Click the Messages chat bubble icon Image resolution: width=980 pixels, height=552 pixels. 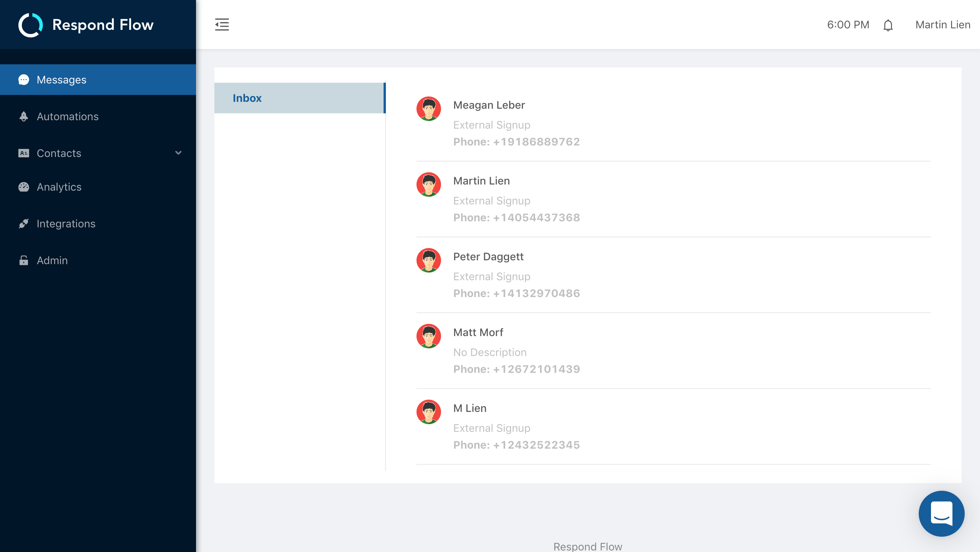coord(24,80)
